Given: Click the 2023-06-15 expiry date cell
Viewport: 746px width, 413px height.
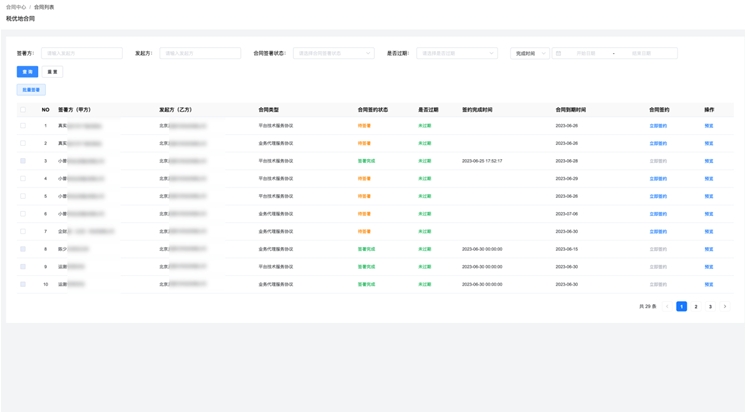Looking at the screenshot, I should click(567, 249).
